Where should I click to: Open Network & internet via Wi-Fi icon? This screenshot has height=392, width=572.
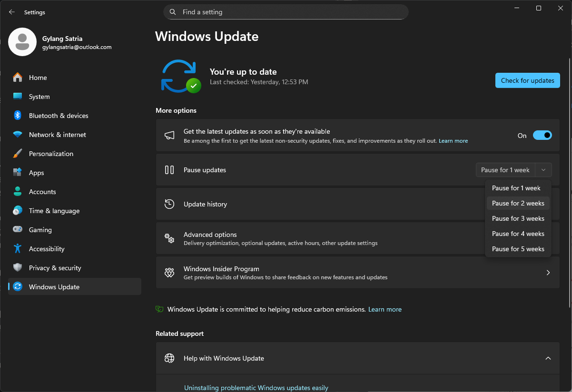[x=18, y=135]
